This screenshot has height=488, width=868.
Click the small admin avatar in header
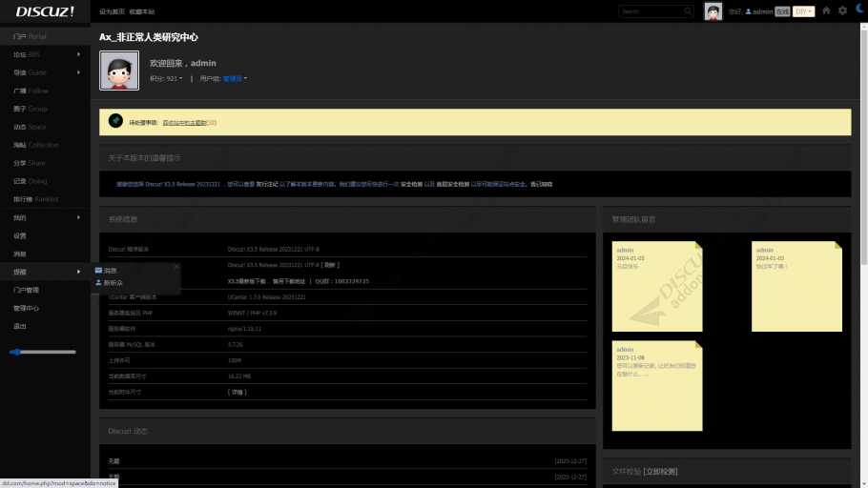pyautogui.click(x=713, y=11)
